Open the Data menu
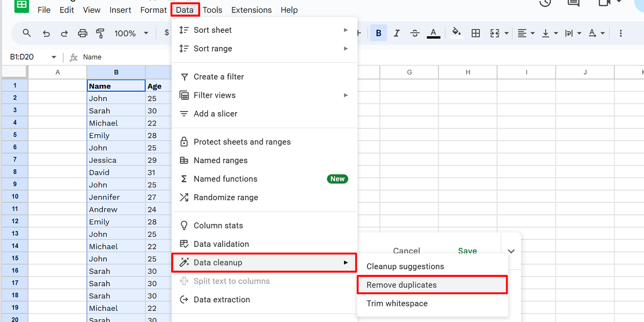 pos(185,10)
